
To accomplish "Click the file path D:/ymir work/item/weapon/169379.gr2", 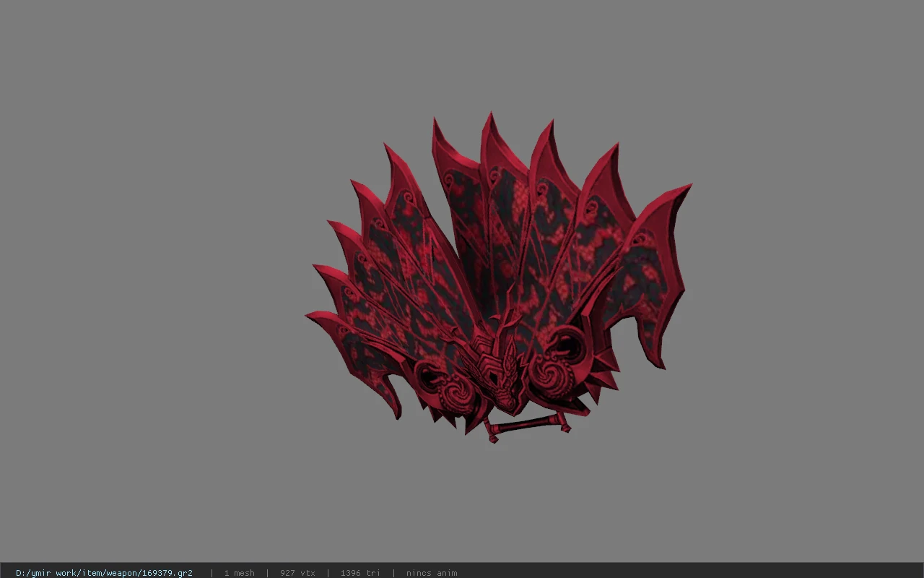I will coord(104,573).
